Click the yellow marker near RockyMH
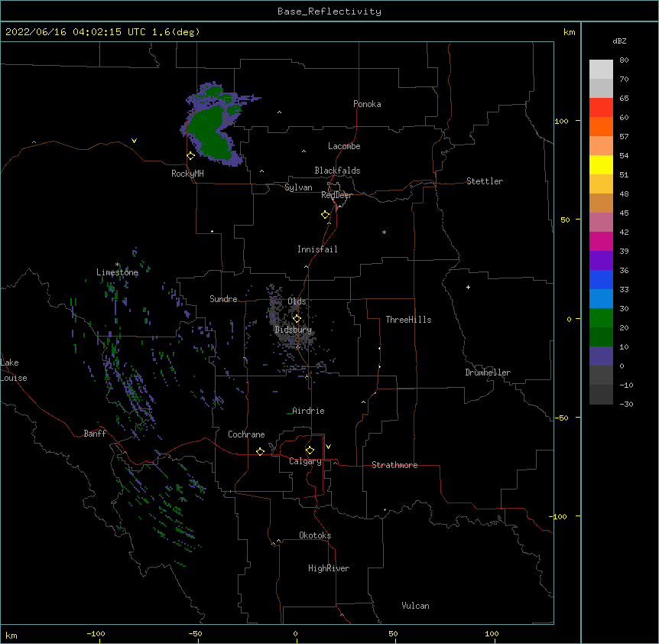 (190, 156)
